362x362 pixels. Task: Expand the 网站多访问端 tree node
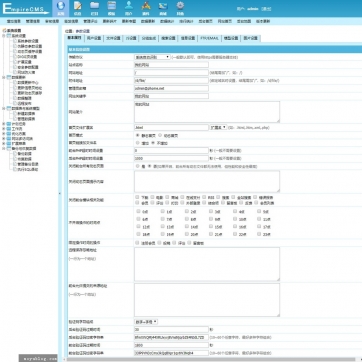(4, 139)
